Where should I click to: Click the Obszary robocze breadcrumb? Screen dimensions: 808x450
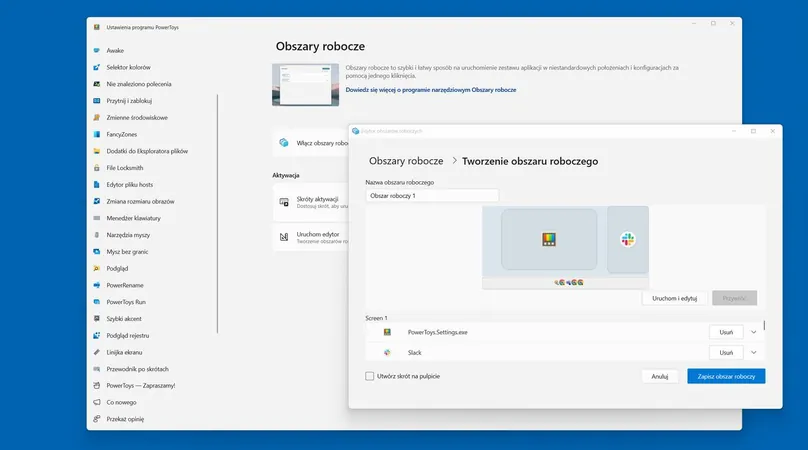coord(406,160)
